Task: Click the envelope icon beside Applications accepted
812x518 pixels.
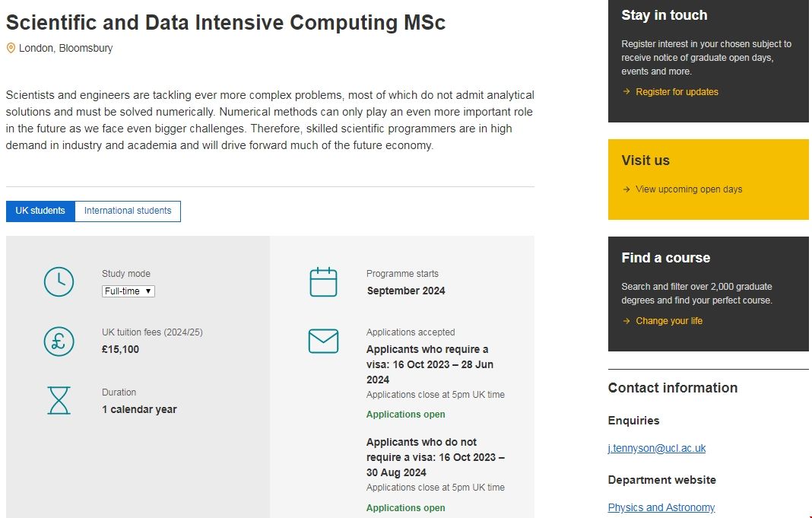Action: [323, 341]
